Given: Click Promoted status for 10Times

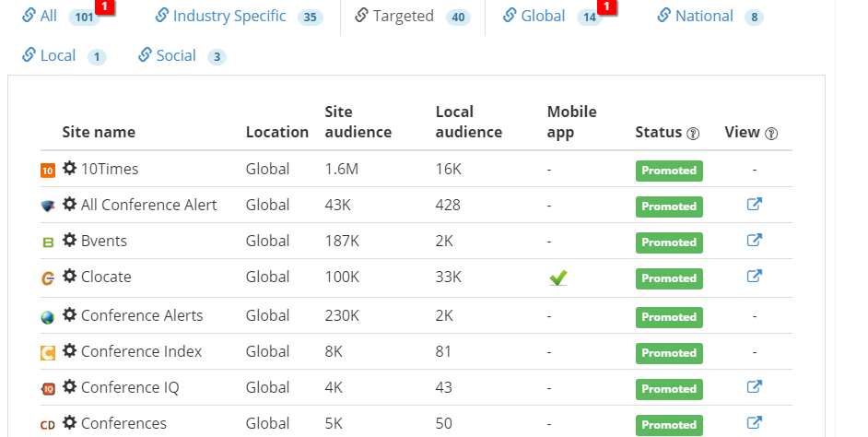Looking at the screenshot, I should (669, 171).
